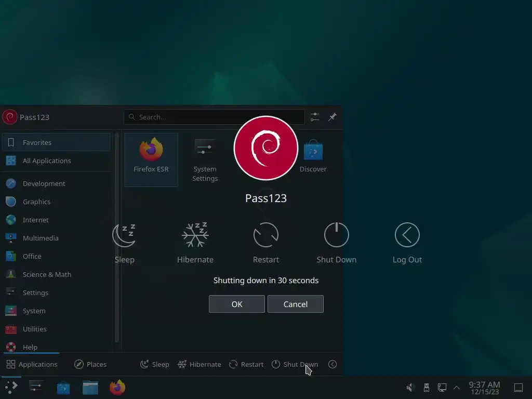This screenshot has height=399, width=532.
Task: Launch Discover from favorites
Action: click(313, 159)
